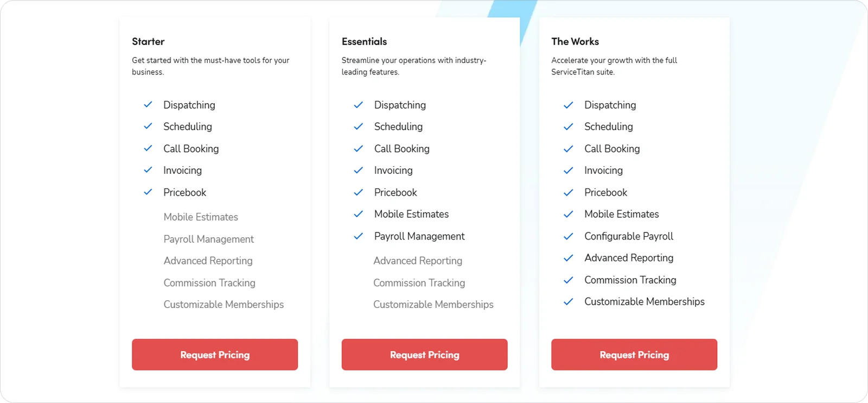The width and height of the screenshot is (868, 403).
Task: Click the Configurable Payroll checkmark in The Works
Action: 569,236
